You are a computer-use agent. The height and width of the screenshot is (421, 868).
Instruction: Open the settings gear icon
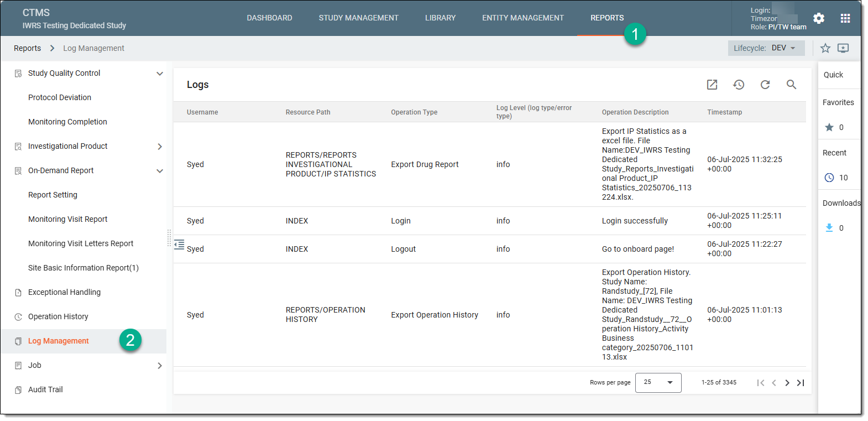tap(819, 18)
